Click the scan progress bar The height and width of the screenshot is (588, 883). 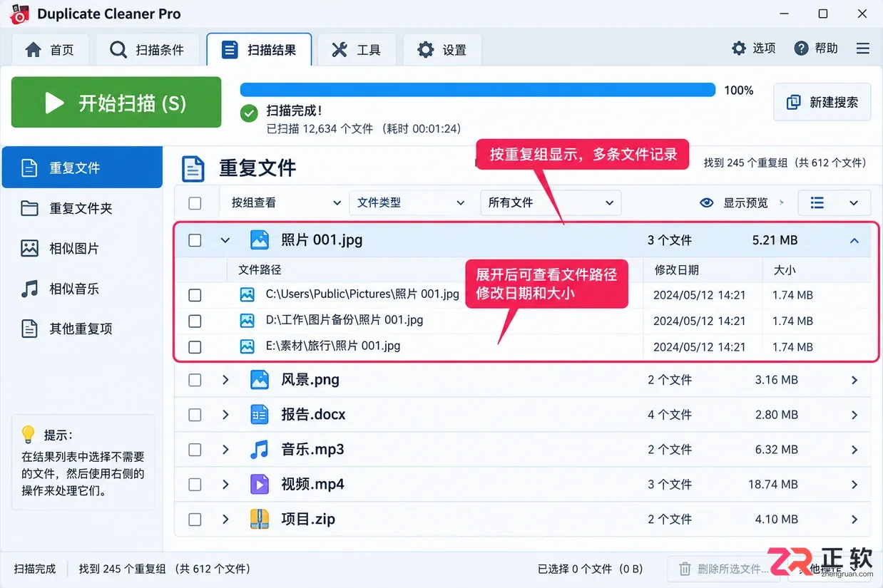[x=478, y=90]
